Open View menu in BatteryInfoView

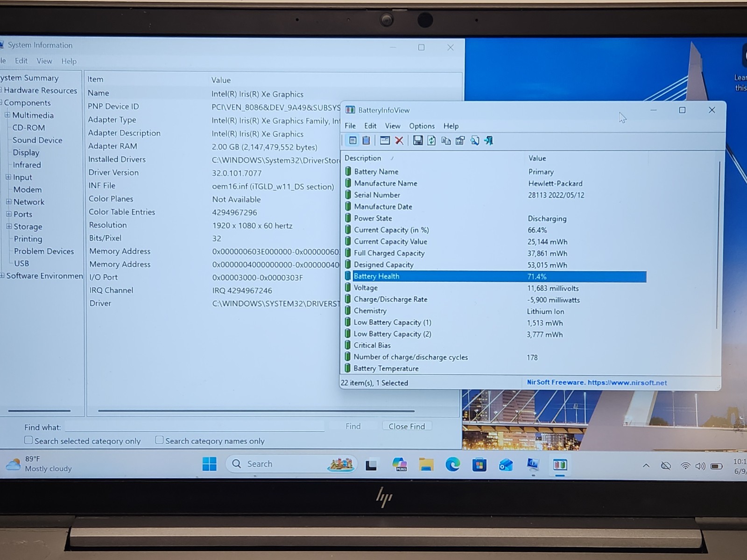click(393, 126)
